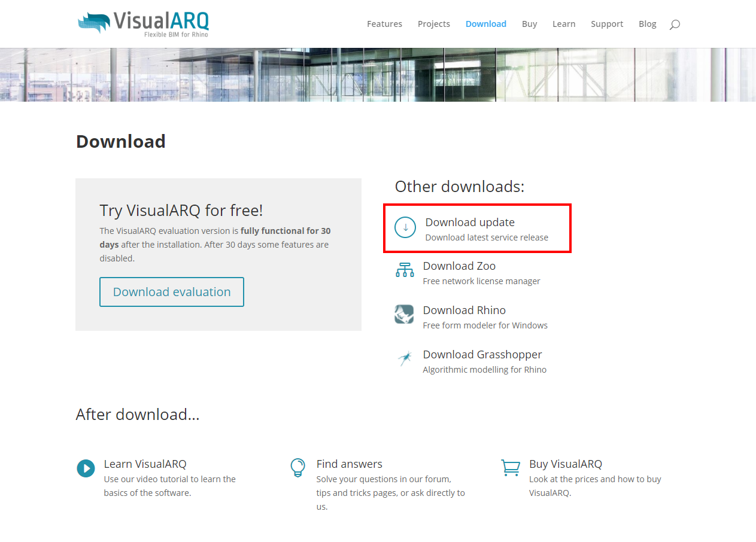Open the search magnifier icon
The height and width of the screenshot is (542, 756).
(675, 25)
